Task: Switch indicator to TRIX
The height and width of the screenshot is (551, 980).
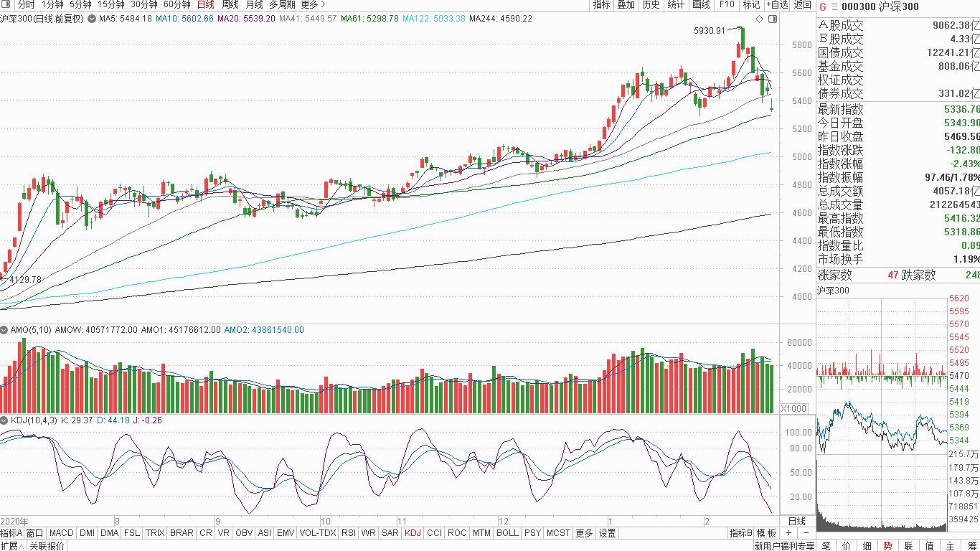Action: coord(155,533)
